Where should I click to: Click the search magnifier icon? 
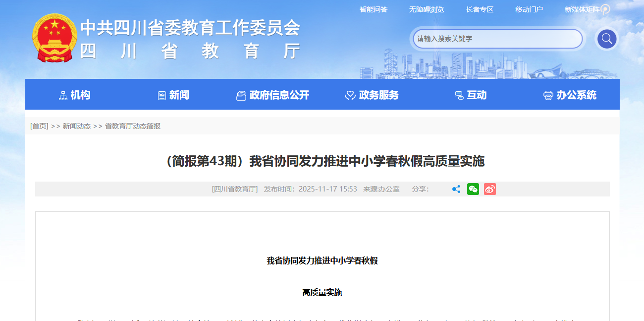[x=606, y=39]
